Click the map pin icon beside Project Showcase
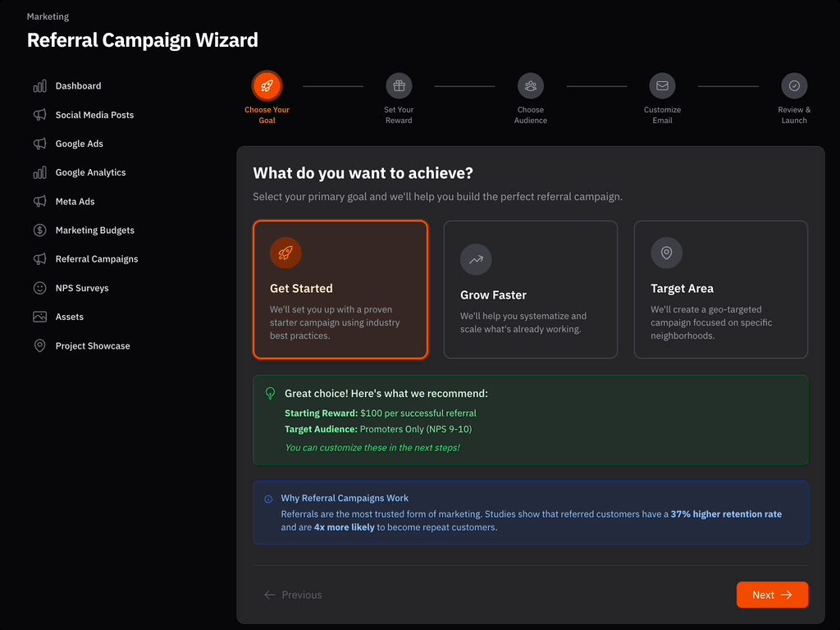Screen dimensions: 840x630 [x=39, y=346]
